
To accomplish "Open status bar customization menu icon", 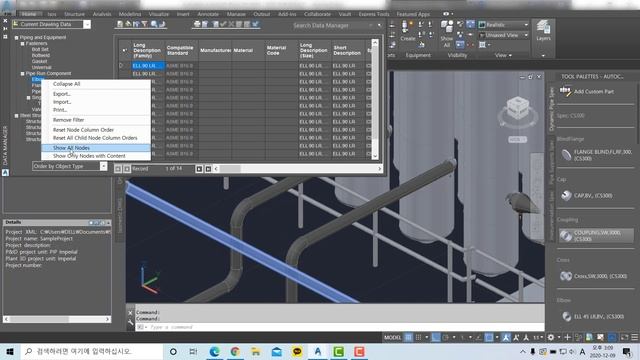I will pos(635,337).
